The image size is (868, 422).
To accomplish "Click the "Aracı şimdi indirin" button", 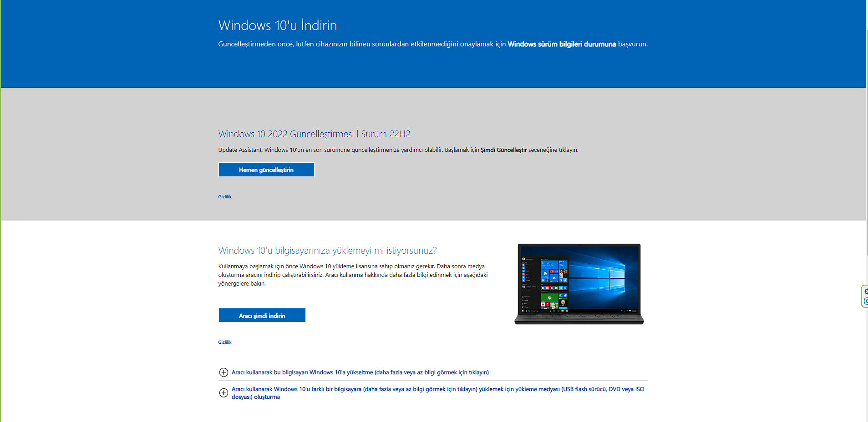I will coord(262,315).
